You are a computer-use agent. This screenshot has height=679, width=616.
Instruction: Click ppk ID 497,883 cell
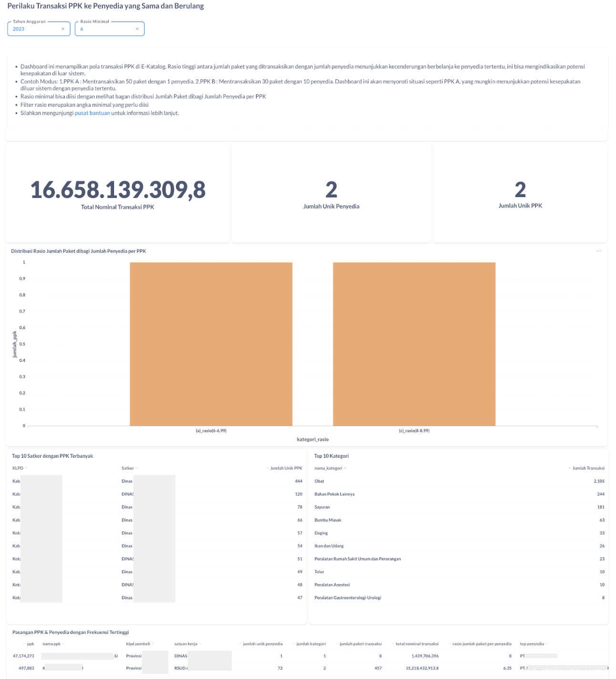(x=26, y=668)
